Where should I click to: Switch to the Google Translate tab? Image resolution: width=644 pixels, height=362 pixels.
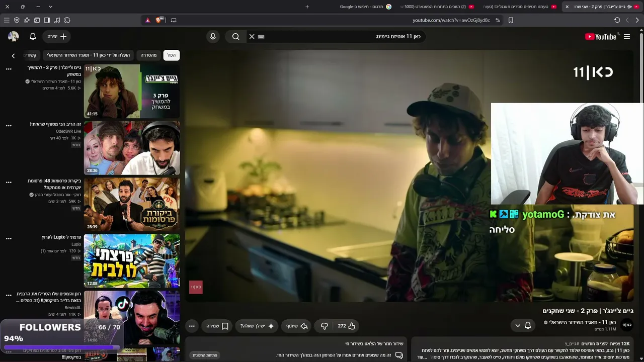[x=366, y=7]
